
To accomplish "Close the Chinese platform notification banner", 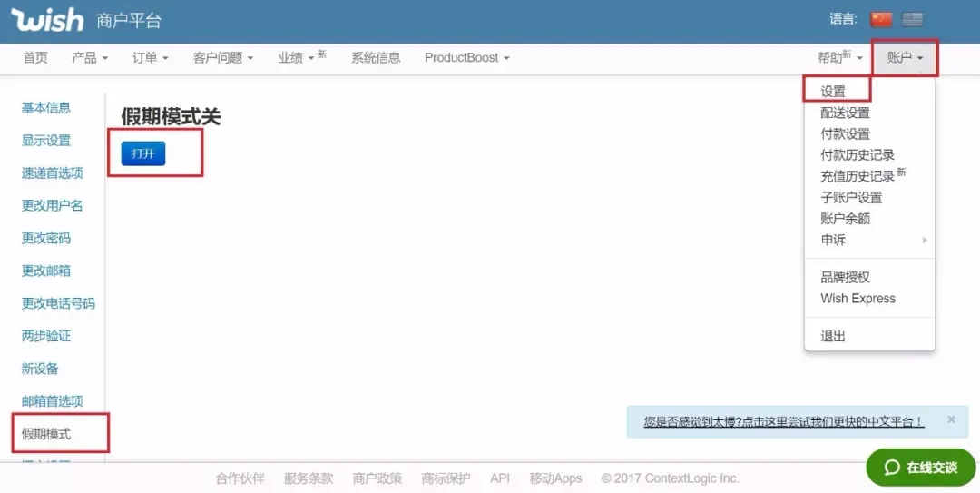I will pyautogui.click(x=951, y=419).
